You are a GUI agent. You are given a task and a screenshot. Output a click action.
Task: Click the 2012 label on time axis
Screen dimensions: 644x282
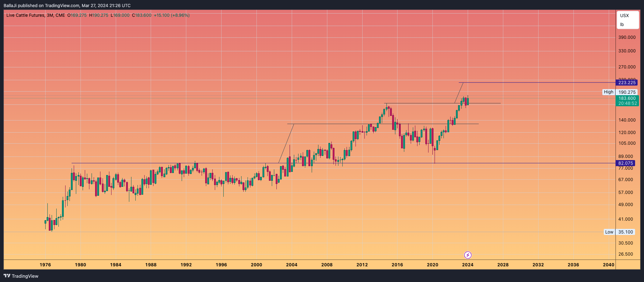[362, 265]
